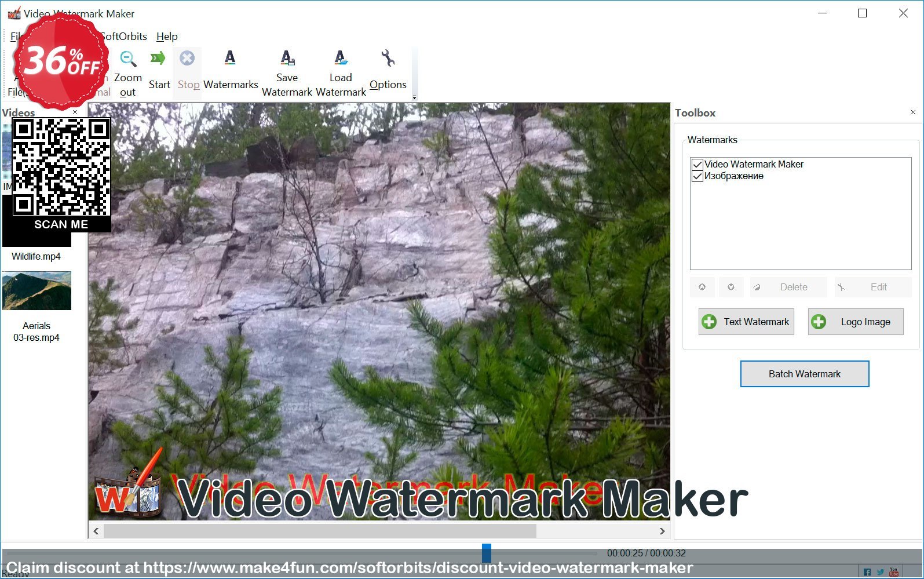Click the 00:00:25 / 00:00:32 time readout

[x=646, y=553]
